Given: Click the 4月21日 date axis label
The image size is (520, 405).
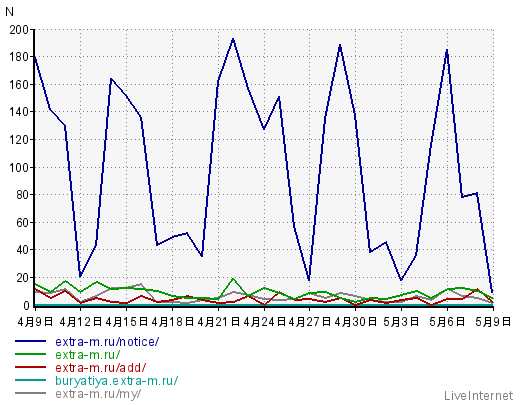Looking at the screenshot, I should [x=218, y=321].
